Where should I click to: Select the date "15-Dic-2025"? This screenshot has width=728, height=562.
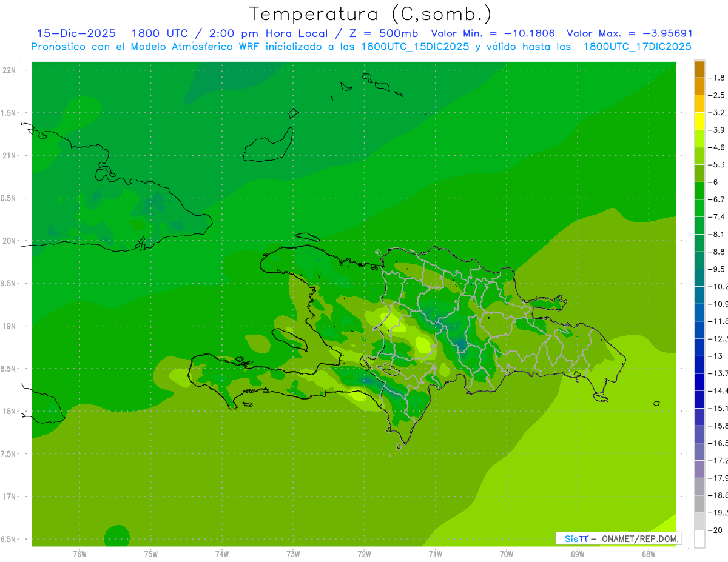tap(76, 33)
